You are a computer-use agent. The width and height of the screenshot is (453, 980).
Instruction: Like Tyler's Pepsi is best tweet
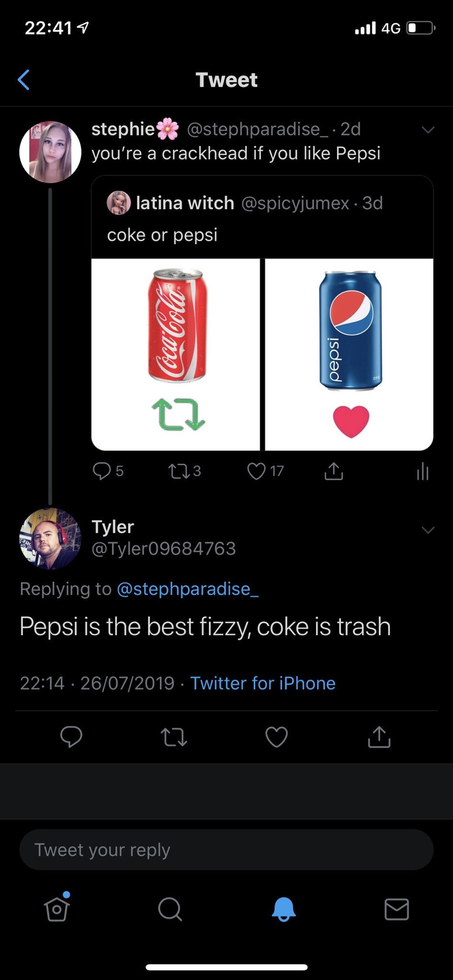(276, 737)
